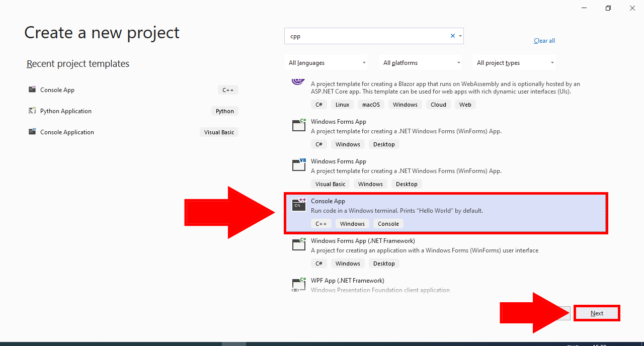Restore down the dialog window
The width and height of the screenshot is (644, 346).
tap(608, 8)
